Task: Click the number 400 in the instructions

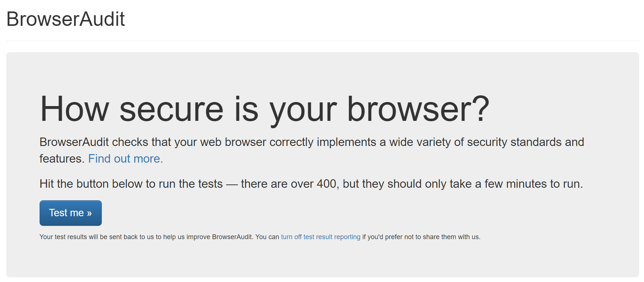Action: [326, 184]
